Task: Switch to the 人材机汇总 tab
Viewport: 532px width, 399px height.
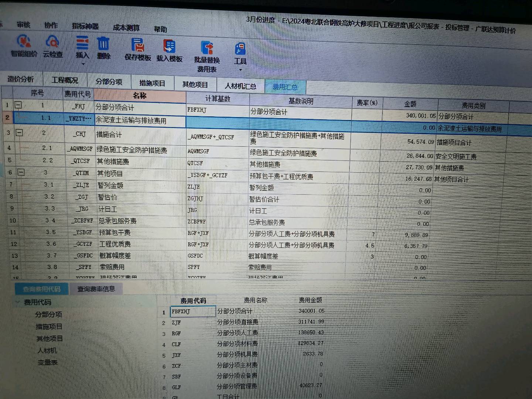Action: point(241,86)
